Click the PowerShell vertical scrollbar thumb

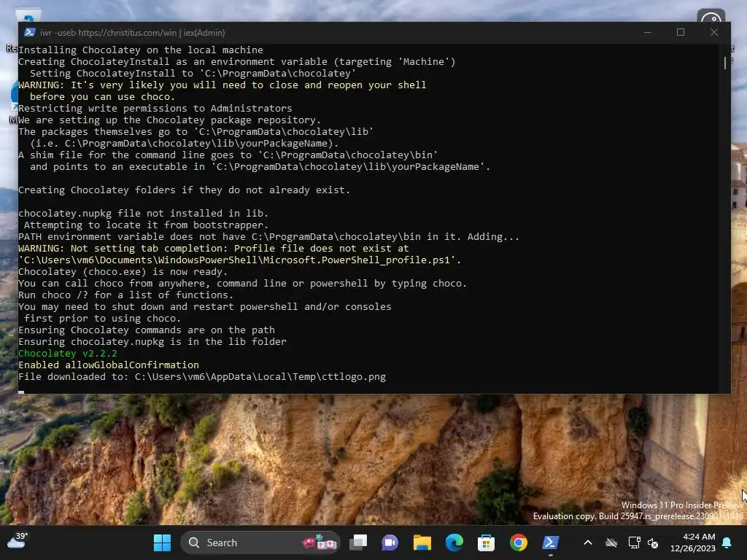[x=724, y=63]
